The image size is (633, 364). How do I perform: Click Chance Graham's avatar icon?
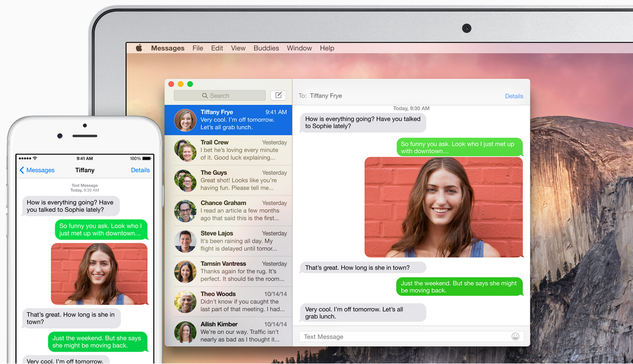tap(185, 211)
